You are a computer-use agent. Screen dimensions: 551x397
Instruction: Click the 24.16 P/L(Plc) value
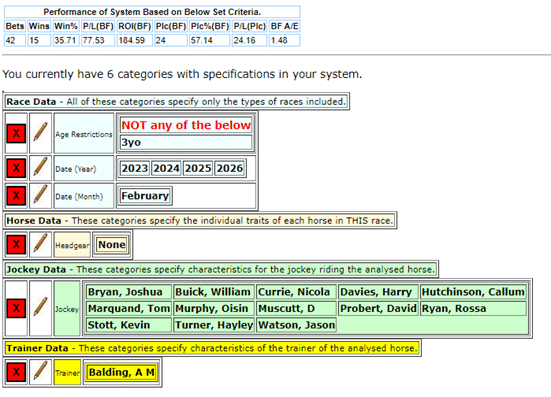tap(249, 40)
